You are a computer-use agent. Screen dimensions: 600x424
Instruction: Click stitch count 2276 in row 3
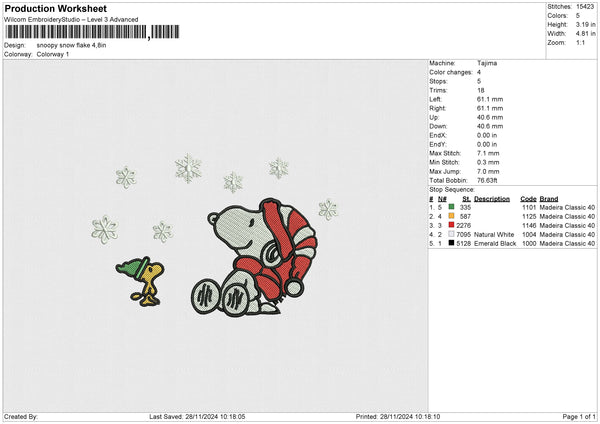coord(463,225)
